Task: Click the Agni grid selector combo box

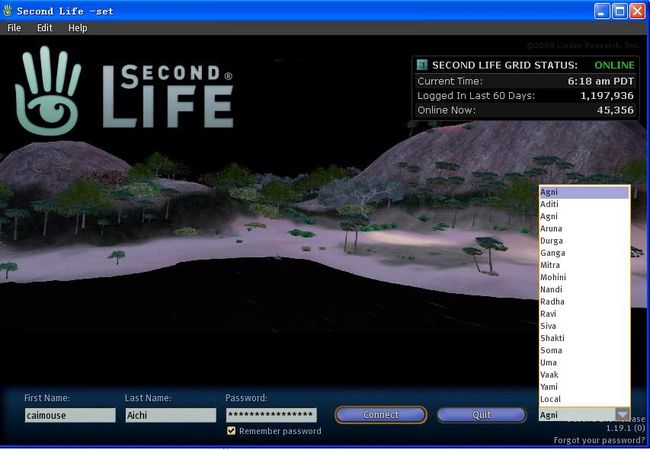Action: point(585,414)
